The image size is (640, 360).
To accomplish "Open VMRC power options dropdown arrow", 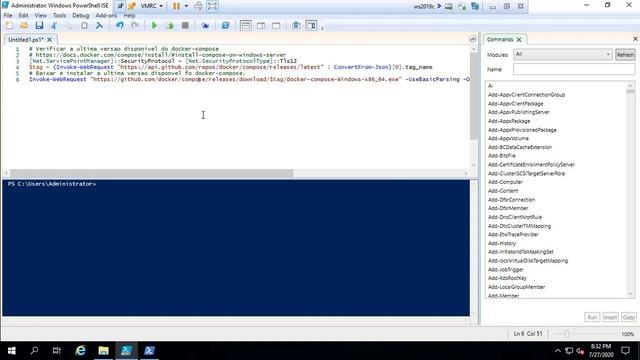I will tap(187, 6).
